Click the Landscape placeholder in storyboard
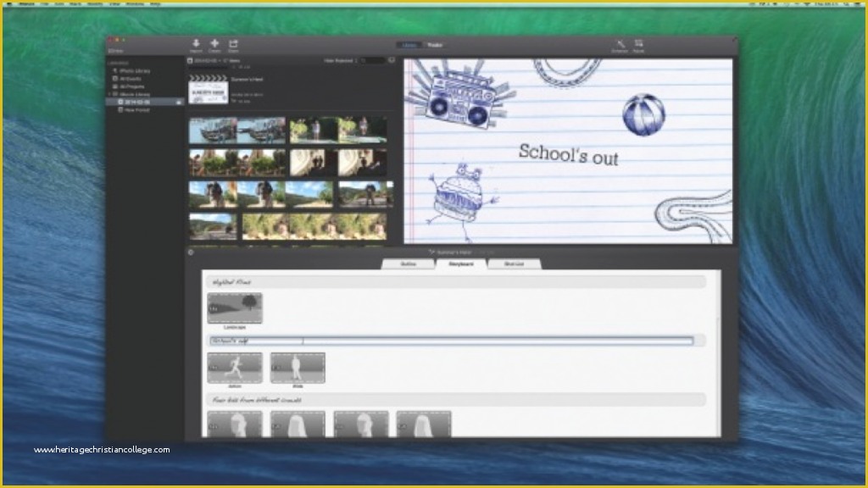This screenshot has height=488, width=868. pyautogui.click(x=235, y=308)
